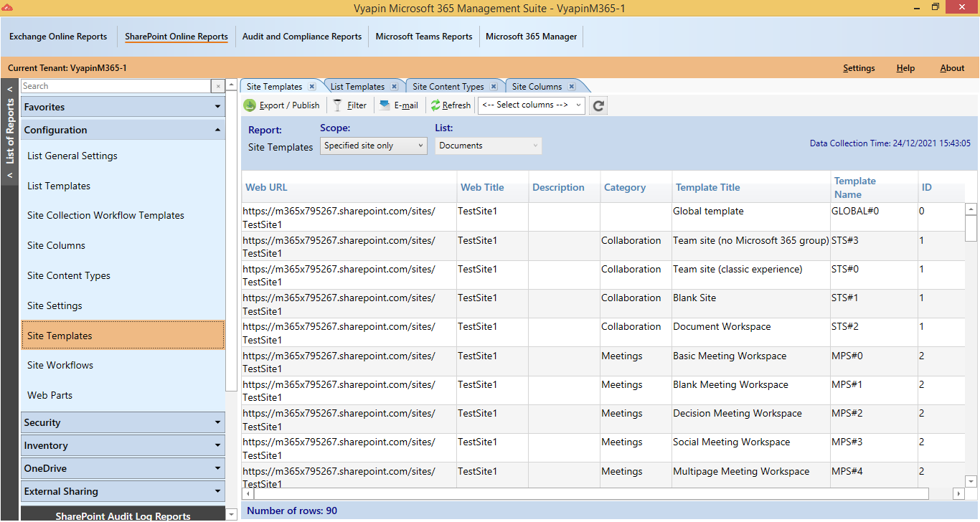Screen dimensions: 980x522
Task: Open the Scope dropdown showing Specified site only
Action: click(x=374, y=146)
